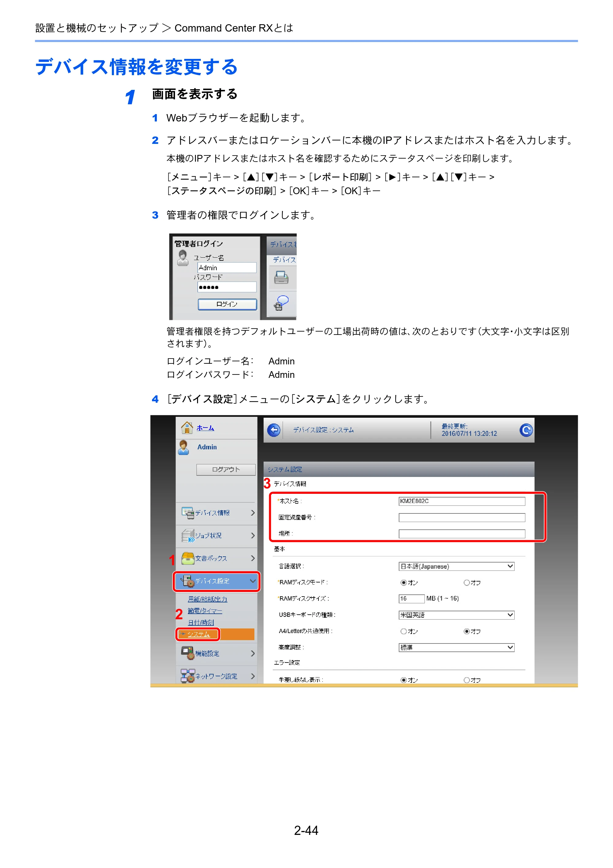Open the 高度調整 dropdown
This screenshot has height=868, width=613.
click(x=456, y=647)
